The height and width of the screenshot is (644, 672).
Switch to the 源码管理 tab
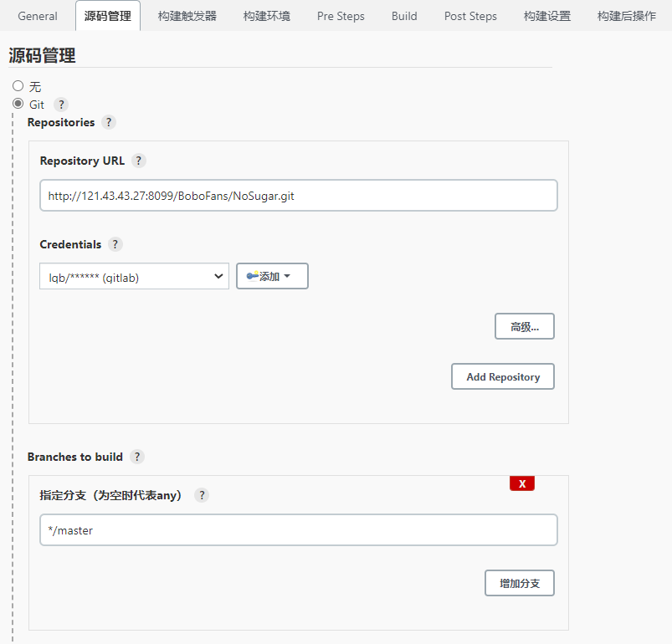[108, 16]
